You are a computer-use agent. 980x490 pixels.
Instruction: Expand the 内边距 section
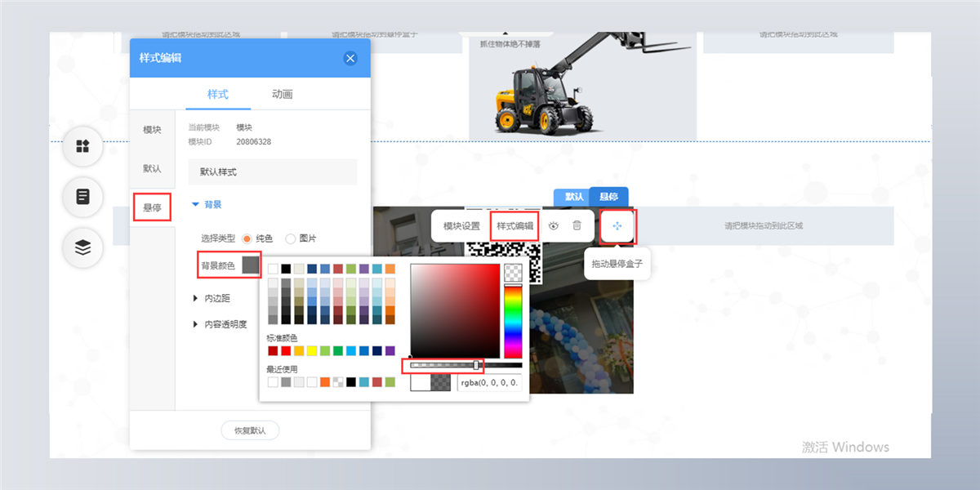(x=212, y=298)
